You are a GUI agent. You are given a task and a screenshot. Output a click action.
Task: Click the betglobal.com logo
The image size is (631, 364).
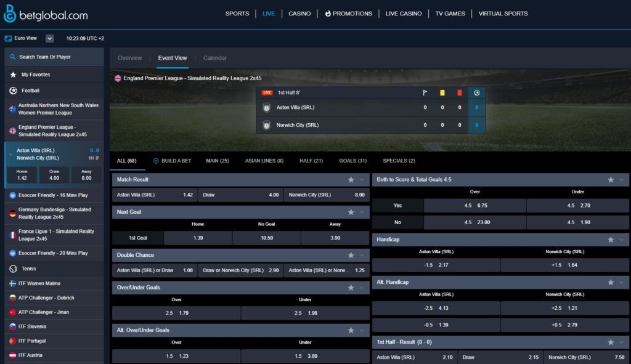pyautogui.click(x=46, y=14)
